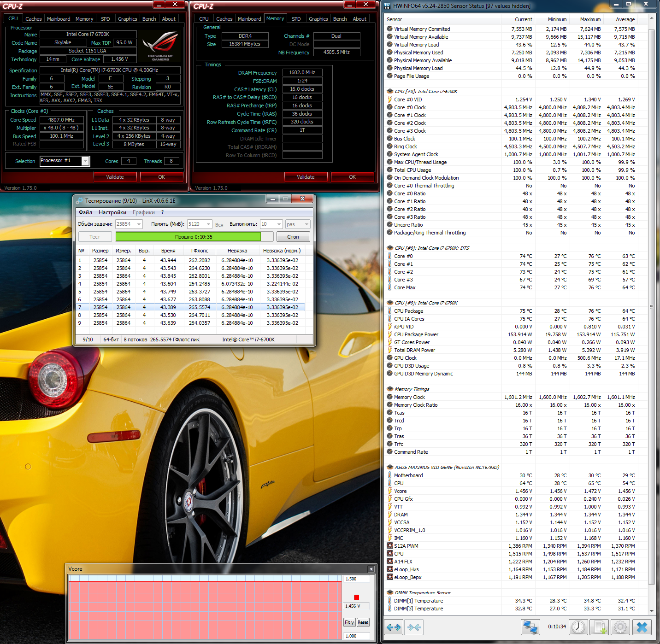Click Fit y button in Vcore graph

[349, 622]
